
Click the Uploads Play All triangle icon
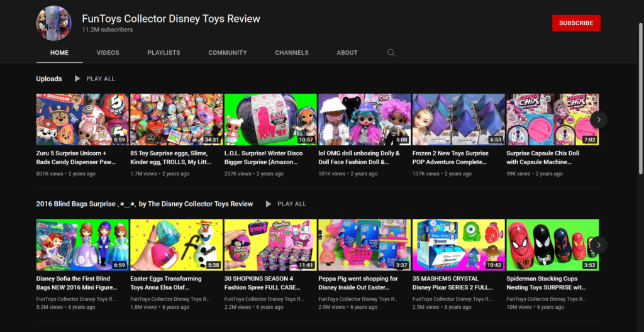pyautogui.click(x=77, y=79)
